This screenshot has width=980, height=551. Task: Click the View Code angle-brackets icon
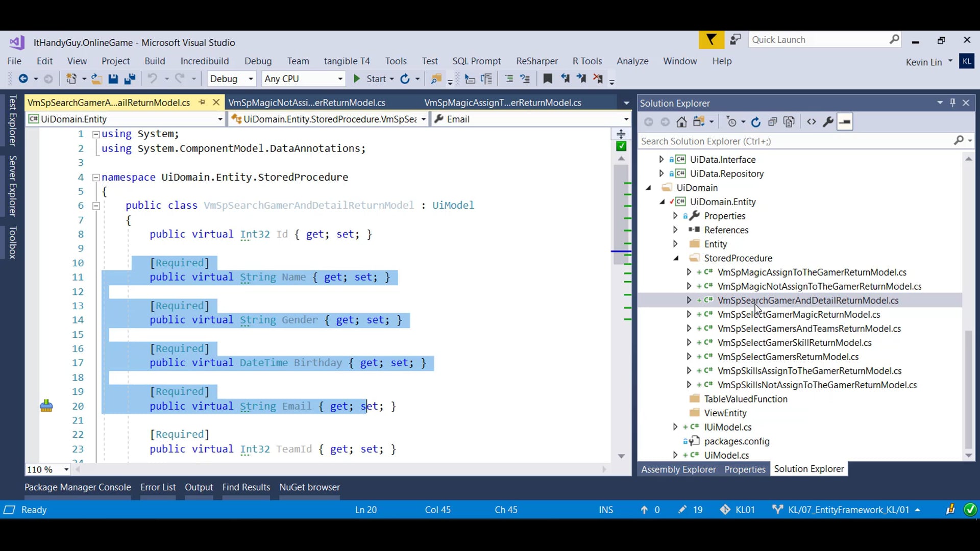[x=811, y=122]
